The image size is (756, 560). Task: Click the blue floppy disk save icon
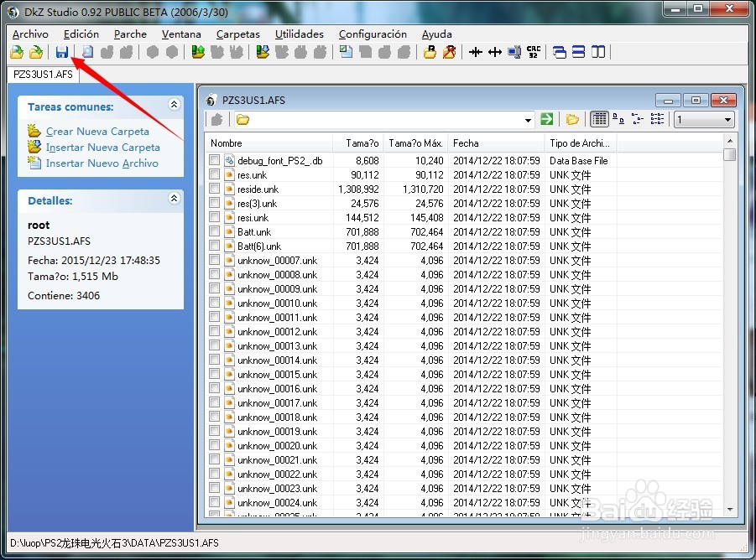(62, 51)
